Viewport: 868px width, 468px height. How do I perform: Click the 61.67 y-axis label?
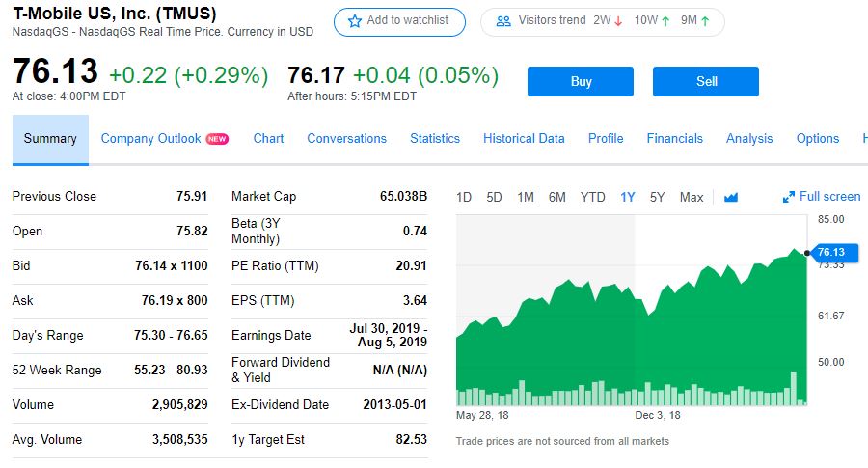point(831,316)
